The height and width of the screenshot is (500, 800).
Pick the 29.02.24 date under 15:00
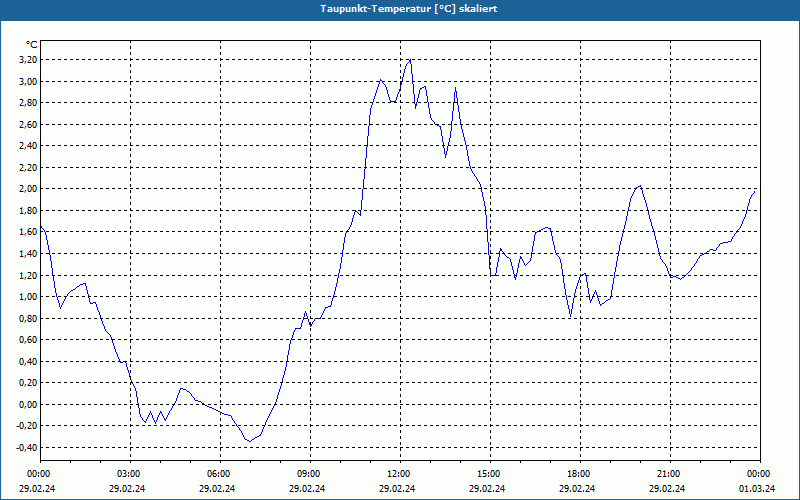tap(487, 488)
